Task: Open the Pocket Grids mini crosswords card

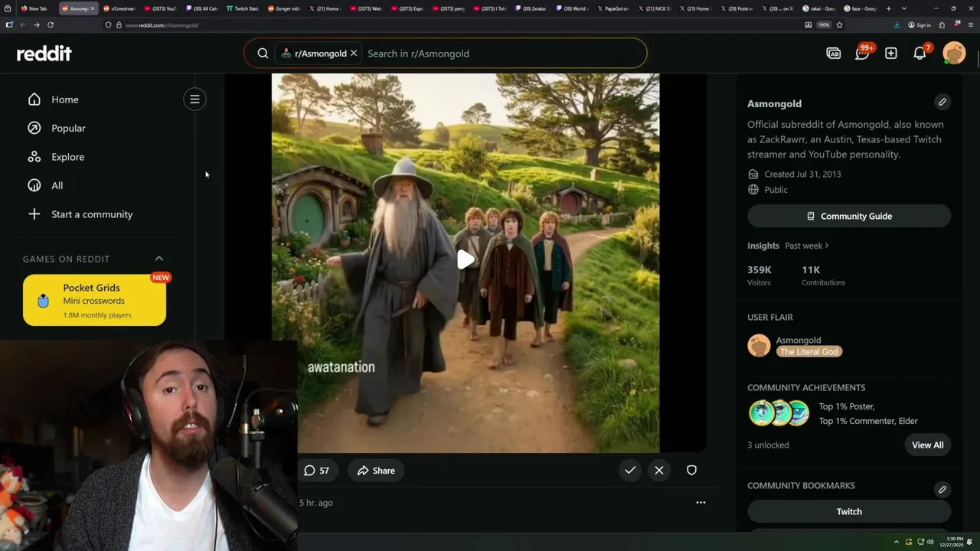Action: tap(94, 300)
